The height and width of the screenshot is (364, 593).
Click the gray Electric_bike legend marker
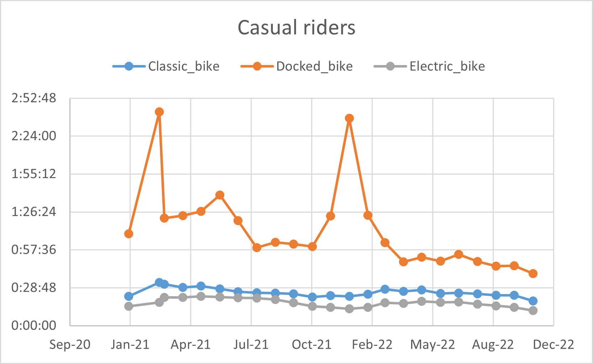pos(390,66)
